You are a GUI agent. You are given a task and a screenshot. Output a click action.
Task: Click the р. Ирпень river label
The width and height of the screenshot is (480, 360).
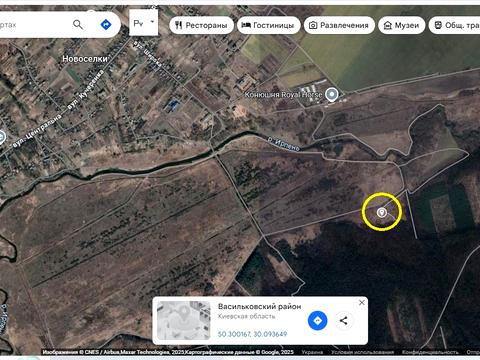pos(284,144)
